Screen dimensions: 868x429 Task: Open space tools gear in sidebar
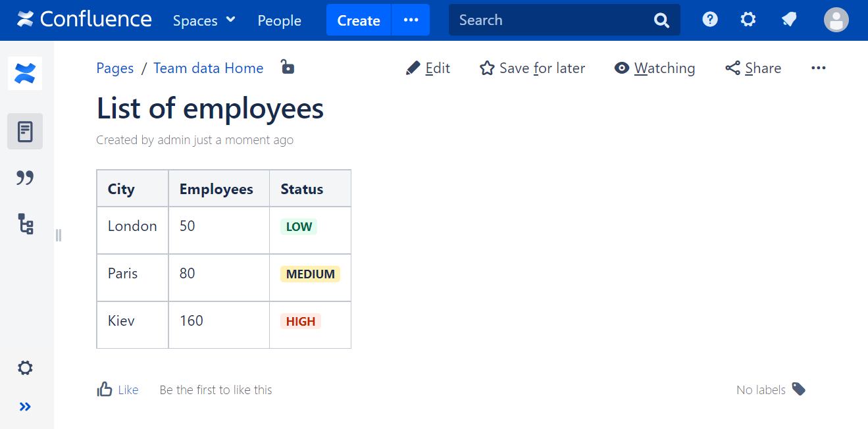(x=25, y=368)
